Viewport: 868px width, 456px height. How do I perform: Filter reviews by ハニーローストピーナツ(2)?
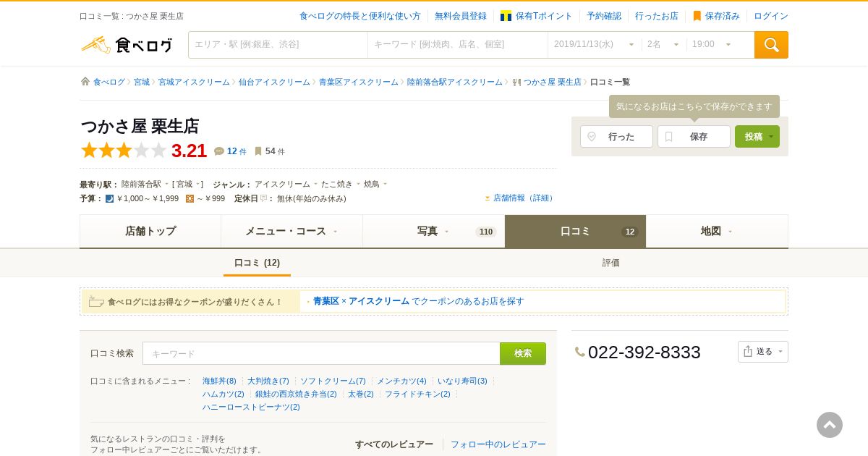251,407
